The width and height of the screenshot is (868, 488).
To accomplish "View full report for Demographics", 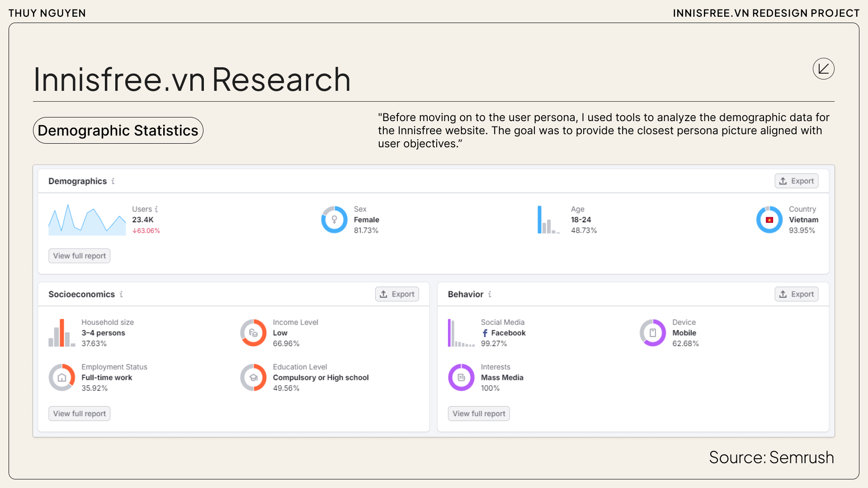I will [79, 256].
